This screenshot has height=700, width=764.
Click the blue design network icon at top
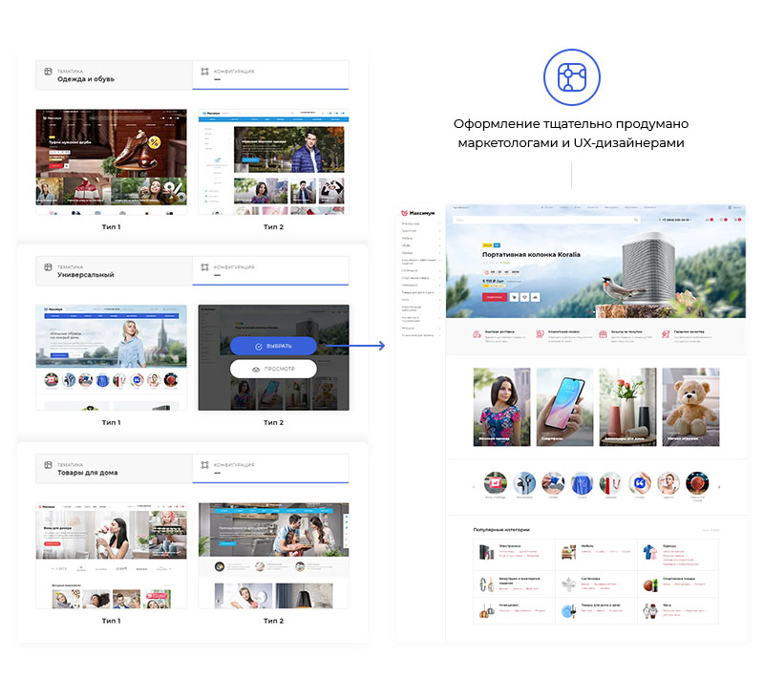coord(570,76)
